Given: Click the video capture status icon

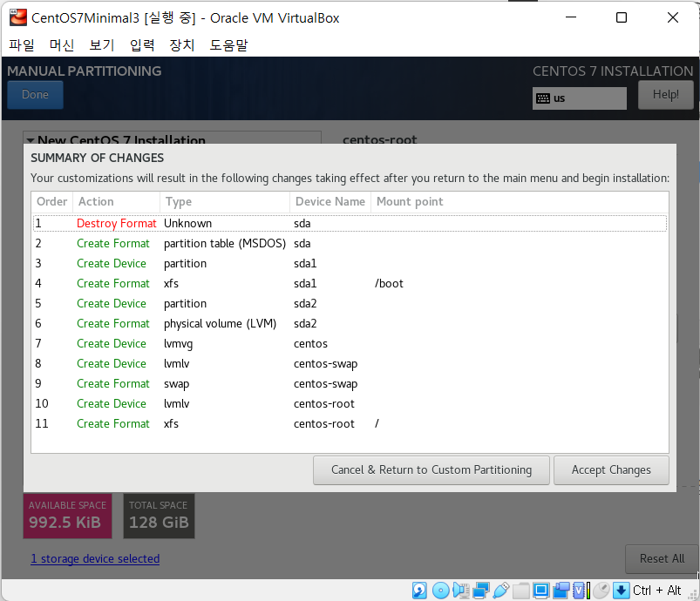Looking at the screenshot, I should 561,591.
